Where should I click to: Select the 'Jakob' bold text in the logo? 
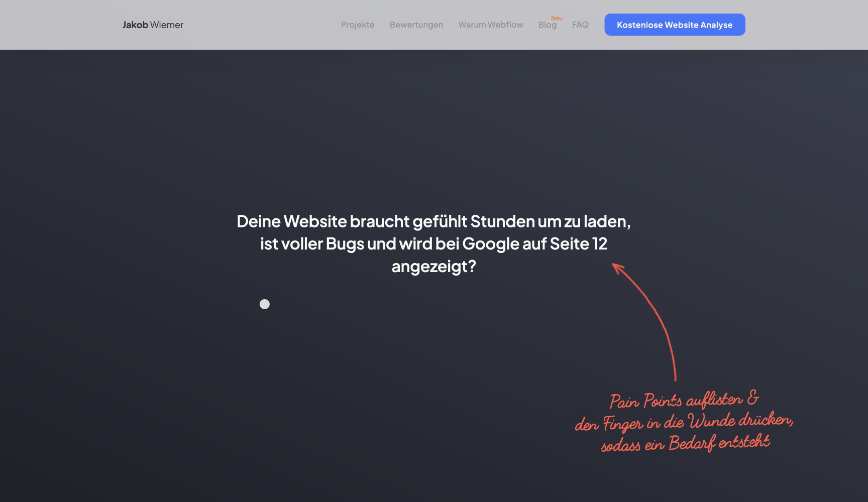(135, 25)
